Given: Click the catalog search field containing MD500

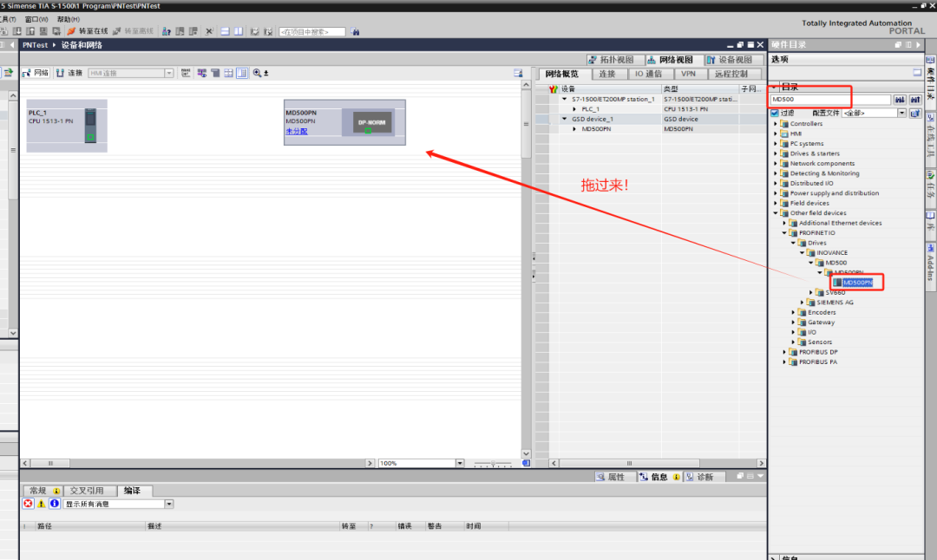Looking at the screenshot, I should coord(830,99).
